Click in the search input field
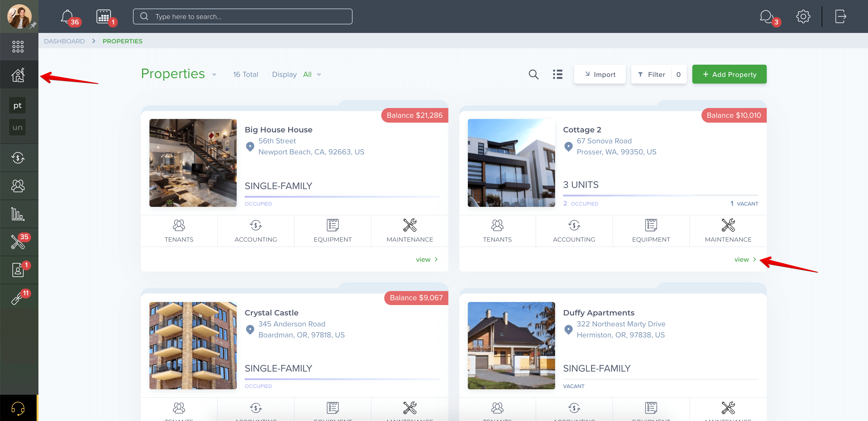This screenshot has height=421, width=868. click(242, 16)
